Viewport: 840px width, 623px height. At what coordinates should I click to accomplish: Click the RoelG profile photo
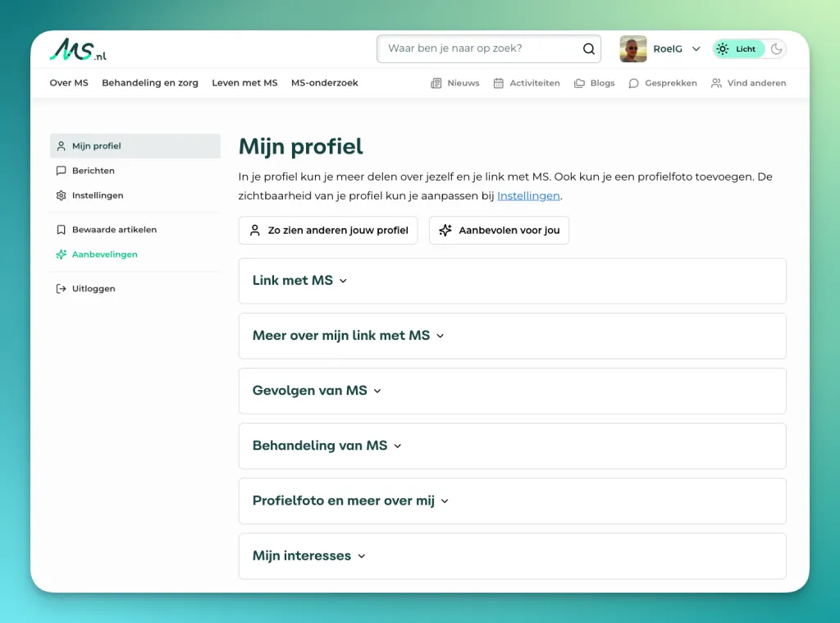[632, 48]
